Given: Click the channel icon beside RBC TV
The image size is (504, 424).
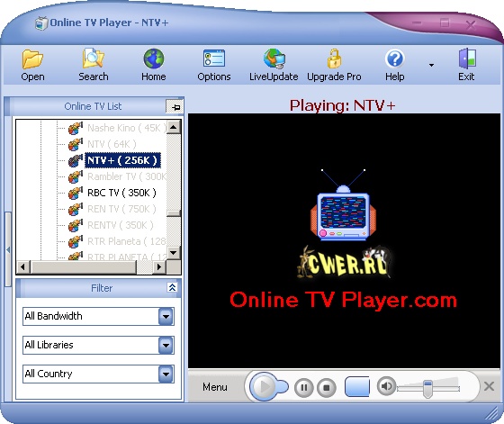Looking at the screenshot, I should point(76,193).
